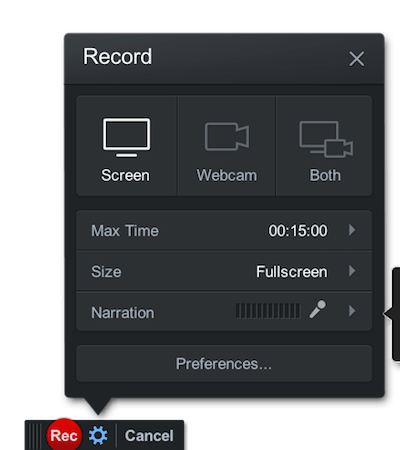Click the drag grip on the recorder bar

tap(34, 435)
